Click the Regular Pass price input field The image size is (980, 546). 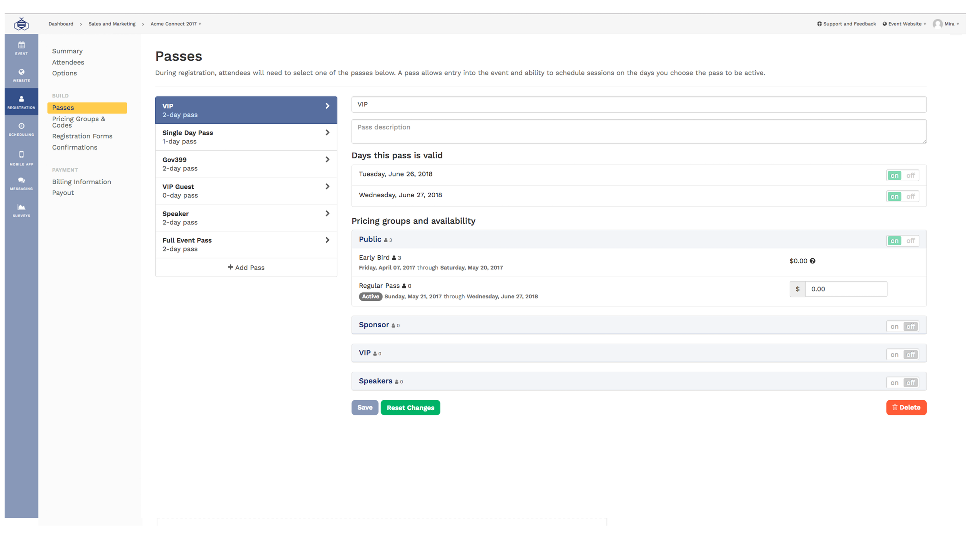[x=845, y=289]
